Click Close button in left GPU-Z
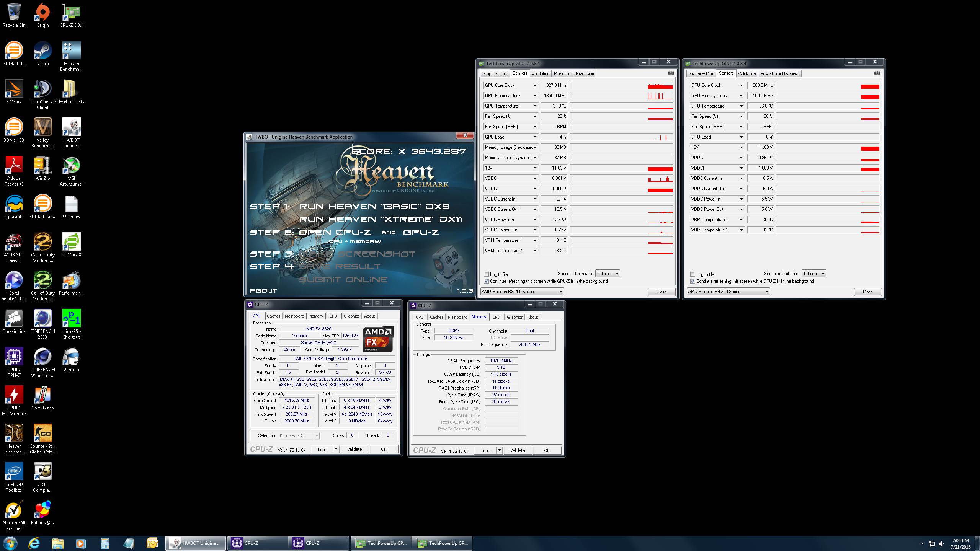 click(661, 292)
